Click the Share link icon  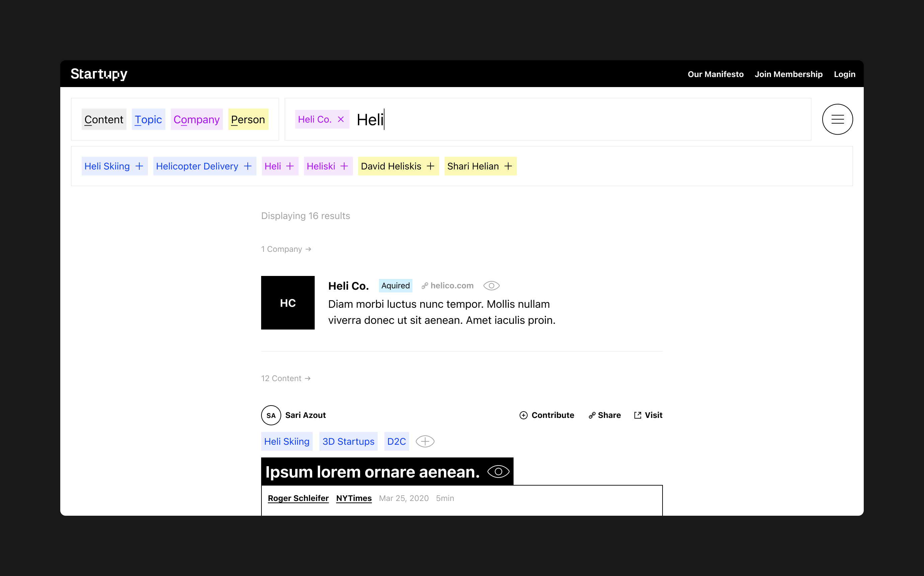pyautogui.click(x=592, y=415)
